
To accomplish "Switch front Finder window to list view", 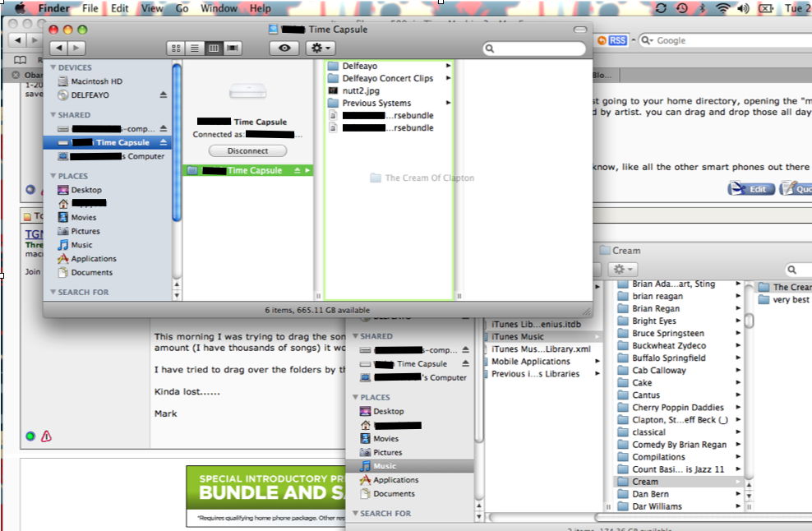I will pos(195,48).
